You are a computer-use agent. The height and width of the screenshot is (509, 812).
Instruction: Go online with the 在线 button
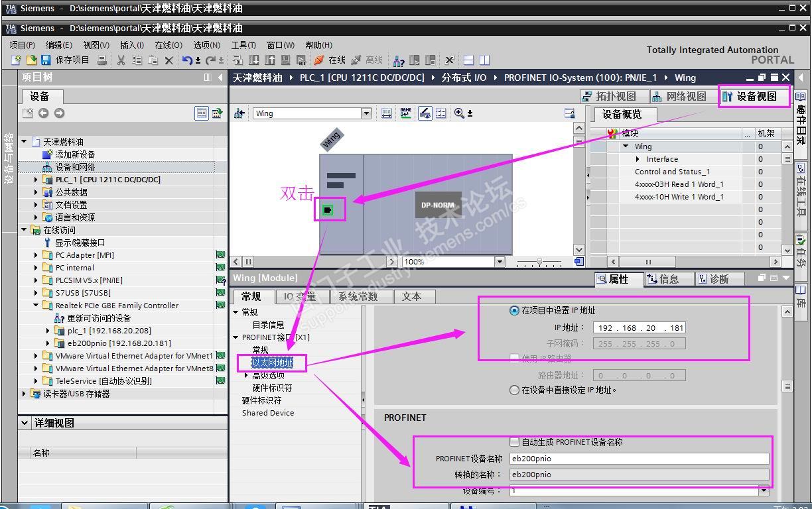pos(330,60)
